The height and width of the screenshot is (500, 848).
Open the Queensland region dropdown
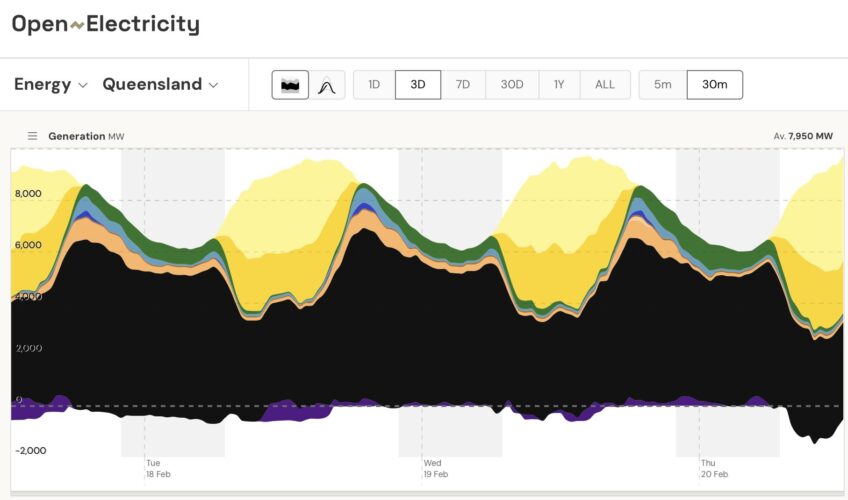click(x=160, y=84)
